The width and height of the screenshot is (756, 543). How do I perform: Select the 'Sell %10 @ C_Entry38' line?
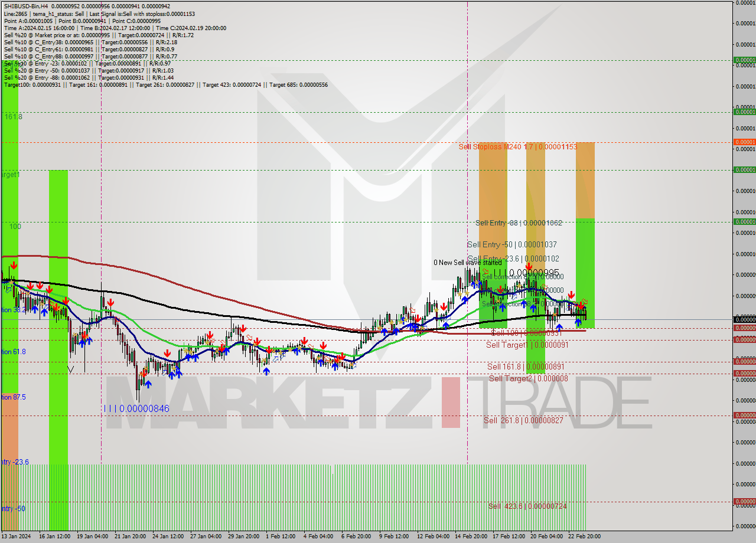[x=90, y=42]
